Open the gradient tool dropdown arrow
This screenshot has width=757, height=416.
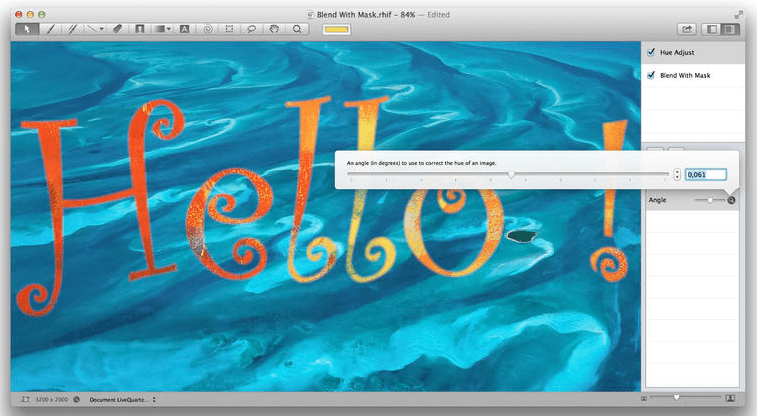pos(168,29)
